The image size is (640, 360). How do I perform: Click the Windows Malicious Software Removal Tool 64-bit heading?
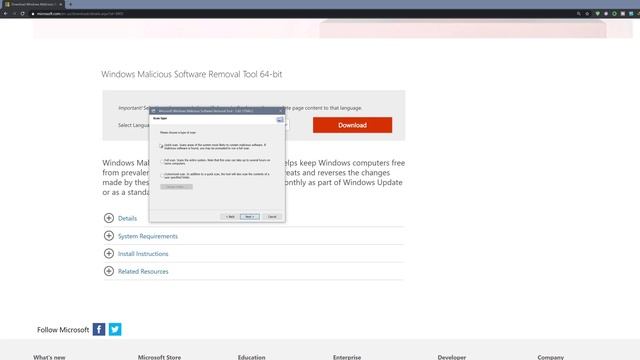[x=191, y=74]
